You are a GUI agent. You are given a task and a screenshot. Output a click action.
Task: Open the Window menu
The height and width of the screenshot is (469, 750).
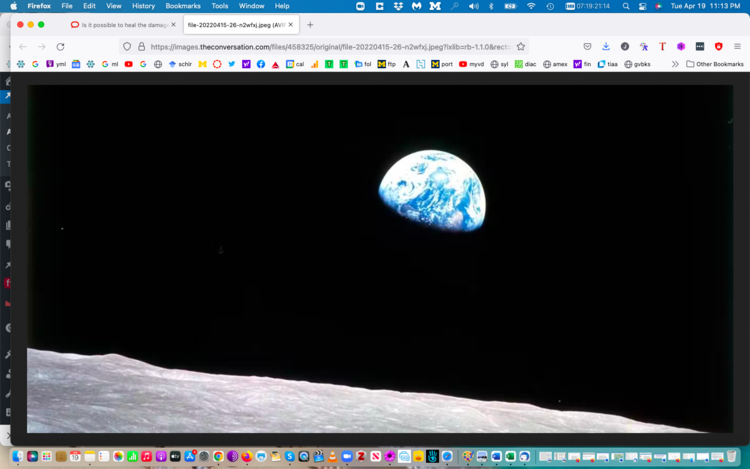click(251, 6)
